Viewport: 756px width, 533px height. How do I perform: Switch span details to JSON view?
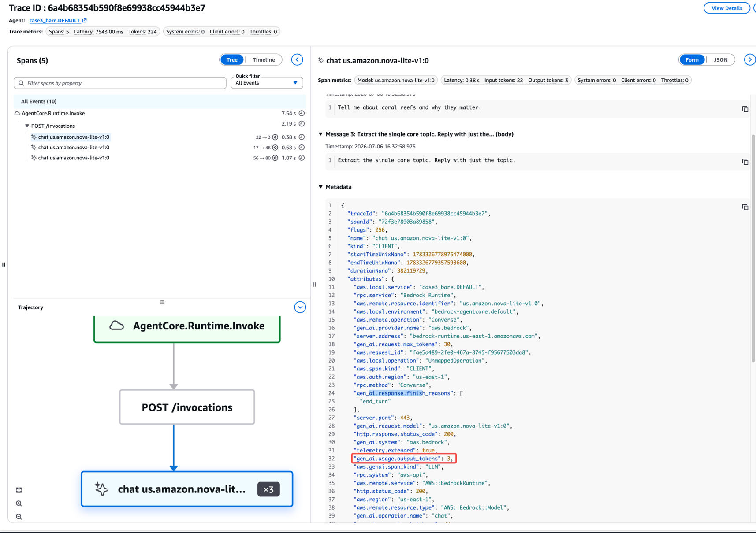click(720, 60)
